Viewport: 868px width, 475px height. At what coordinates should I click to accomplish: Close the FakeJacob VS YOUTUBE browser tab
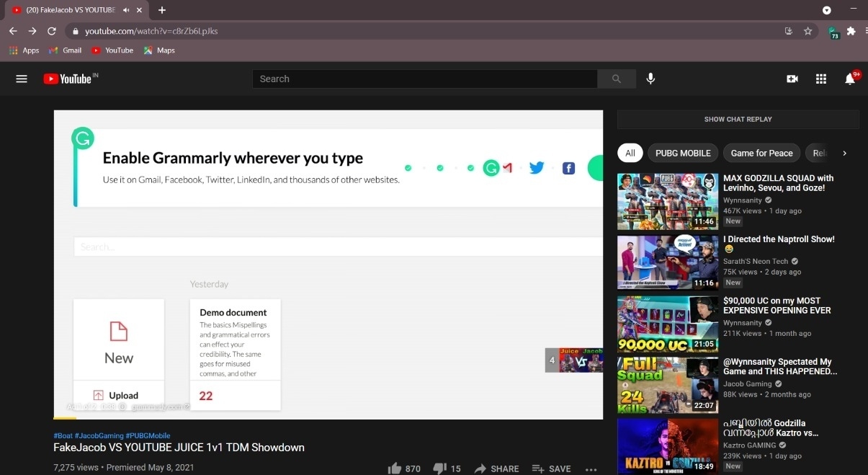pos(139,10)
